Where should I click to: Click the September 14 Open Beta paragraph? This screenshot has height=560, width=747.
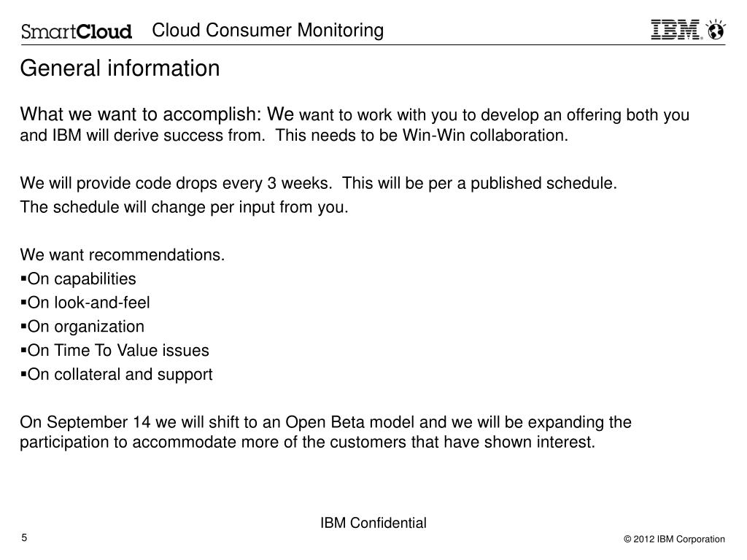(x=325, y=432)
